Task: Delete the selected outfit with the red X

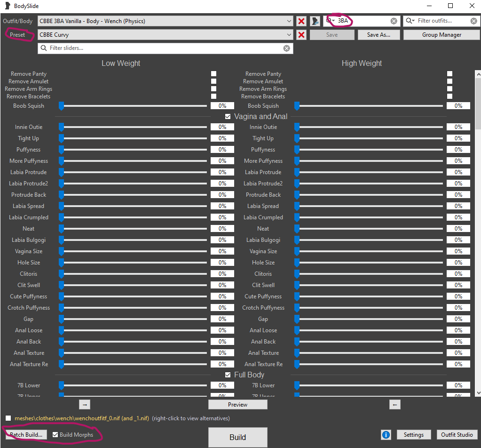Action: 301,21
